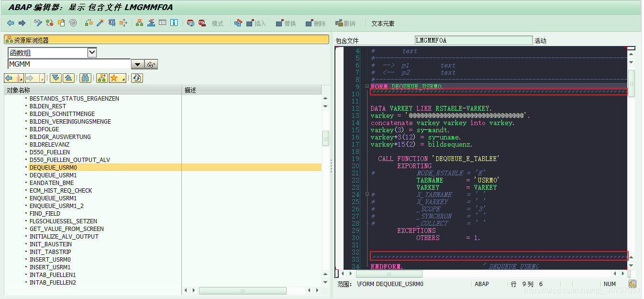Select INSERT_USRM0 in the object tree
The image size is (644, 299).
[x=50, y=260]
